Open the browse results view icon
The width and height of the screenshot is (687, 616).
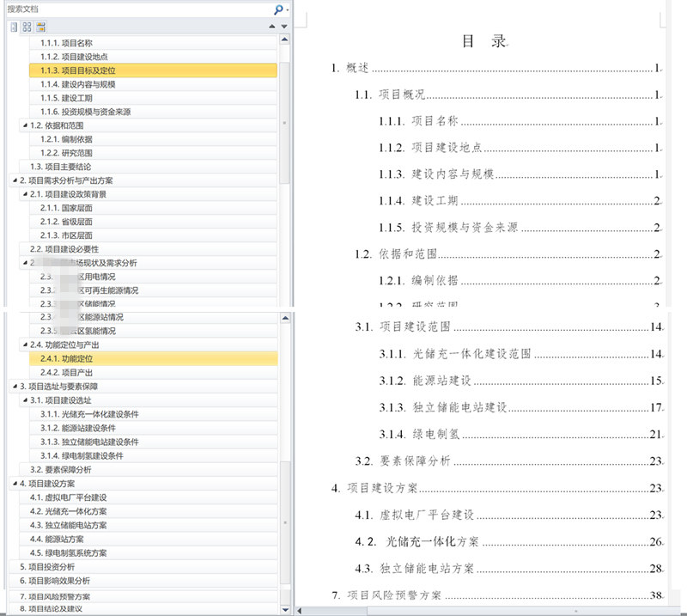[40, 27]
